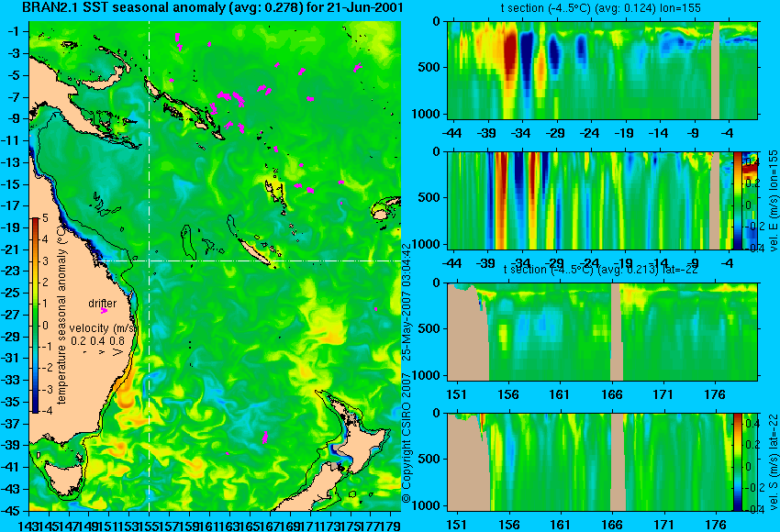Image resolution: width=780 pixels, height=532 pixels.
Task: Click the '500' depth label of bottom section
Action: (429, 459)
